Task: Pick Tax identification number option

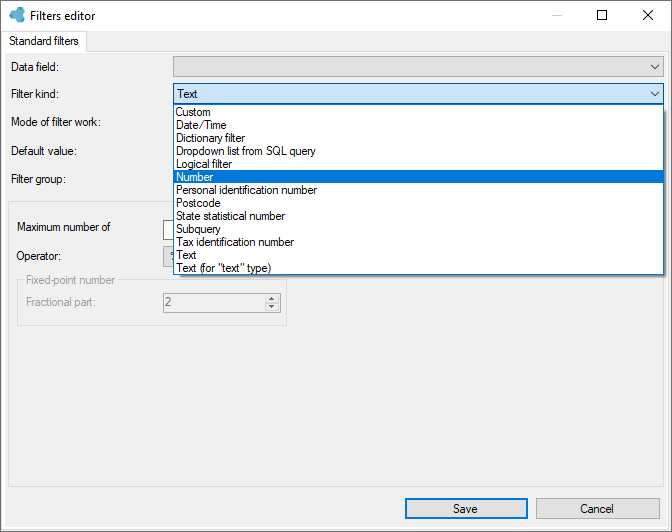Action: tap(418, 242)
